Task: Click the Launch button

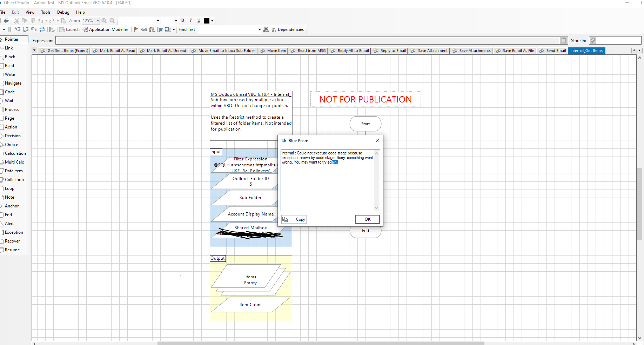Action: click(69, 29)
